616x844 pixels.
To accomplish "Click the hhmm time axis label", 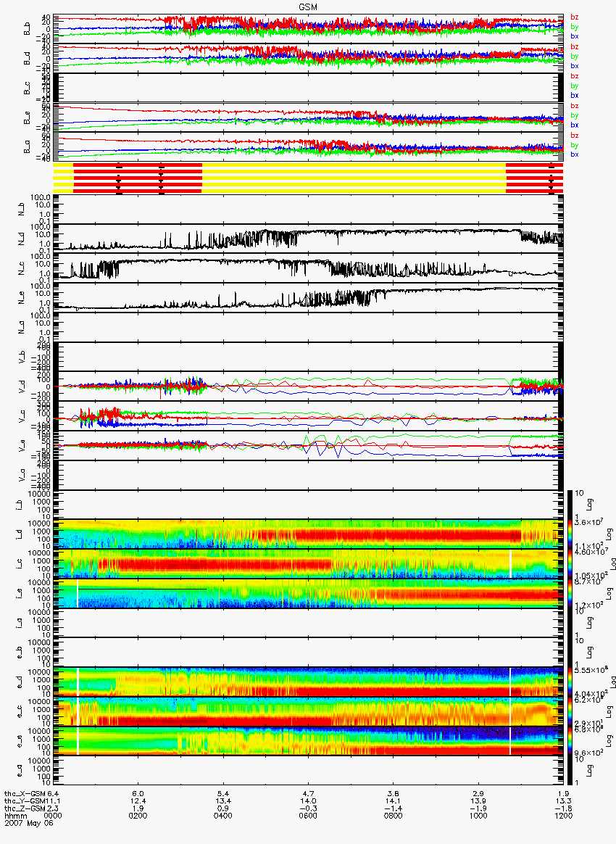I will click(16, 816).
